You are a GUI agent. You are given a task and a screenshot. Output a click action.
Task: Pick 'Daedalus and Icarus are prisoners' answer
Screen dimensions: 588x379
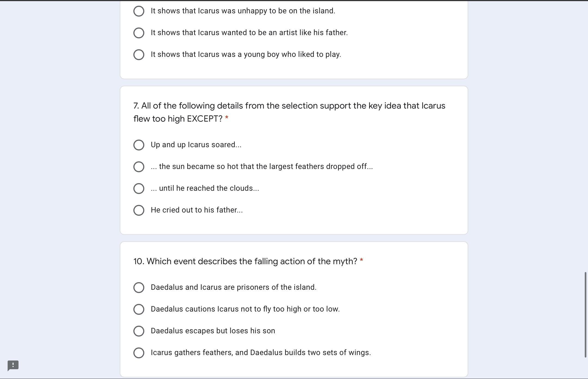pyautogui.click(x=139, y=288)
